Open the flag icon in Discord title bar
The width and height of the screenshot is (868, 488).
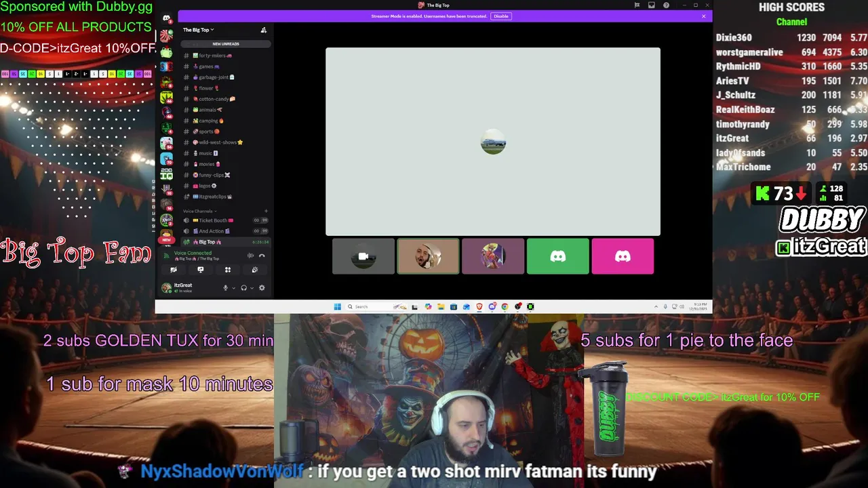(637, 5)
